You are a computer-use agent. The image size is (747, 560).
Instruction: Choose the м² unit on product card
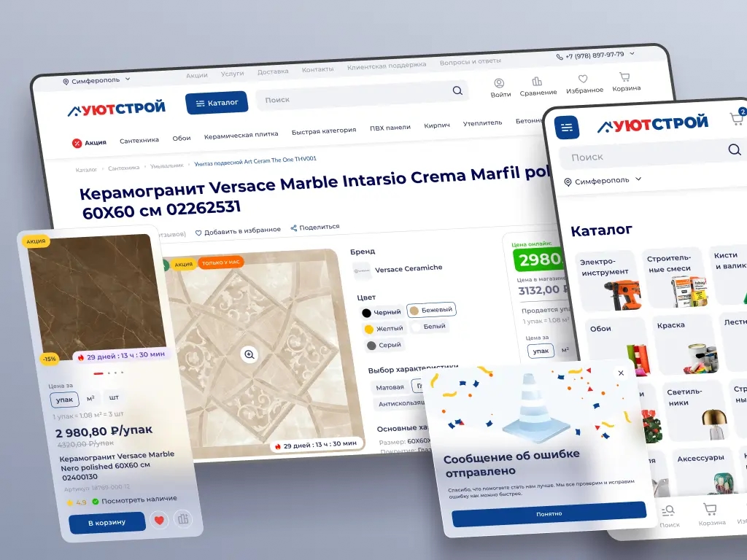[x=90, y=399]
